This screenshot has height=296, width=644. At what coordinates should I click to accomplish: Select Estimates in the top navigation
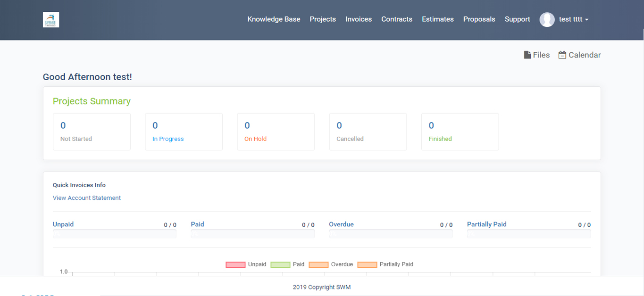(x=438, y=19)
